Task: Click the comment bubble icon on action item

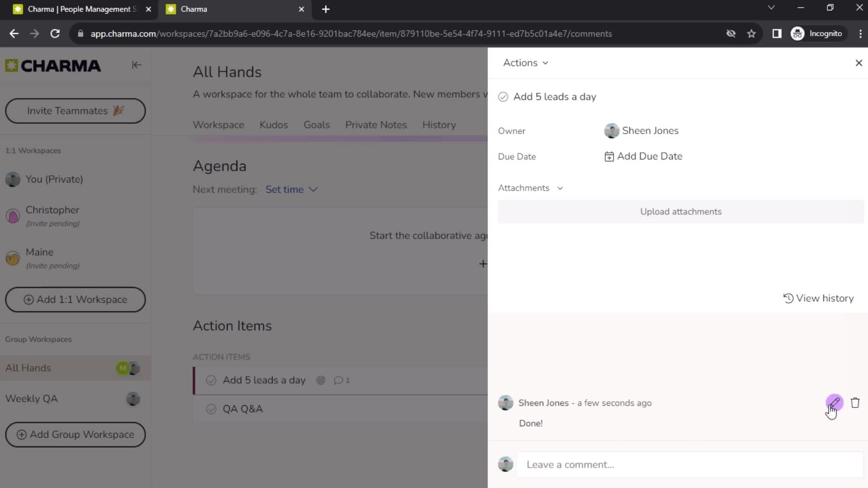Action: pyautogui.click(x=337, y=380)
